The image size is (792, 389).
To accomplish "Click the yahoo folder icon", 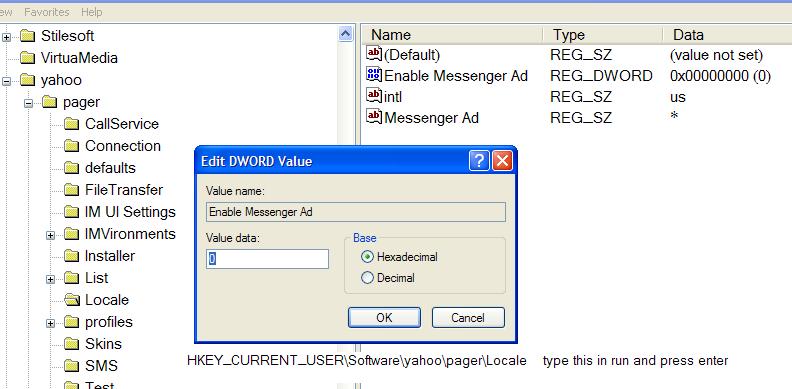I will 28,80.
